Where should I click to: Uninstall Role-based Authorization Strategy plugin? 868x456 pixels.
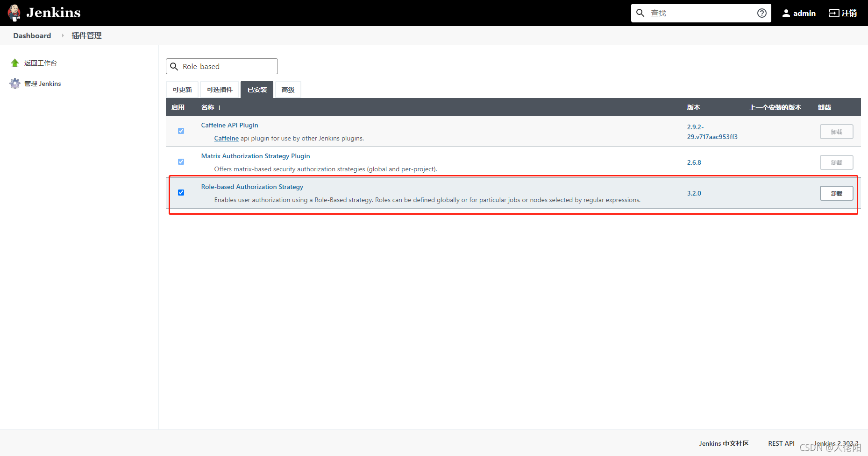[x=837, y=193]
